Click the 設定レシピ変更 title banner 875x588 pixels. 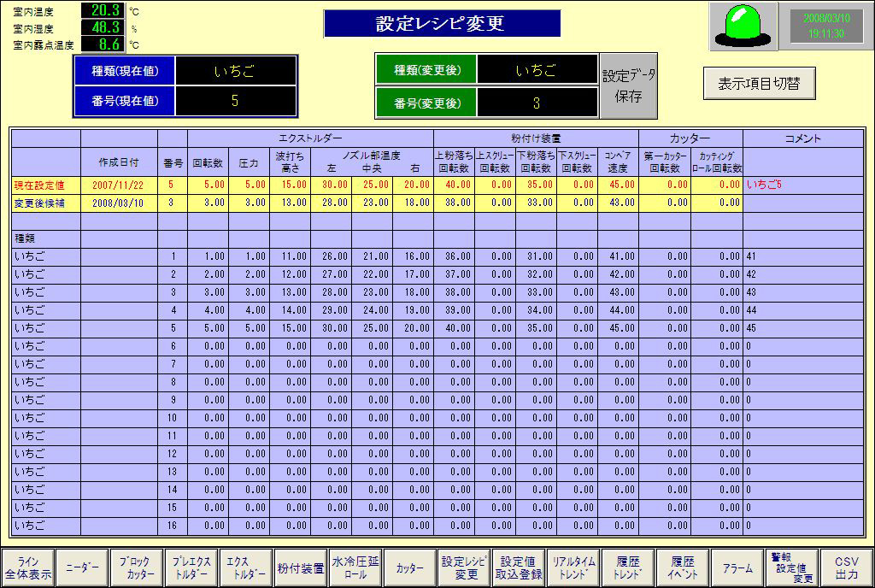(442, 23)
